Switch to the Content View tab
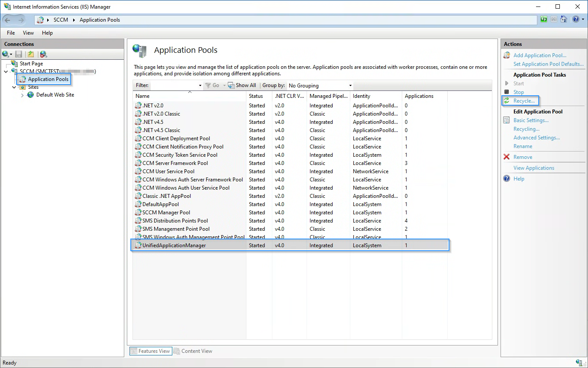The height and width of the screenshot is (368, 588). tap(193, 351)
